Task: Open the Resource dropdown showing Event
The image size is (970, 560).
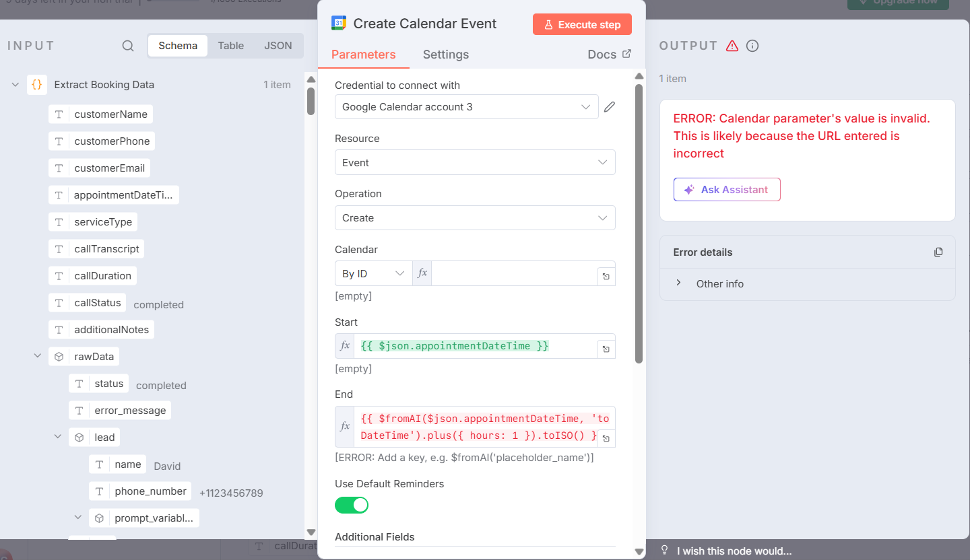Action: (x=475, y=163)
